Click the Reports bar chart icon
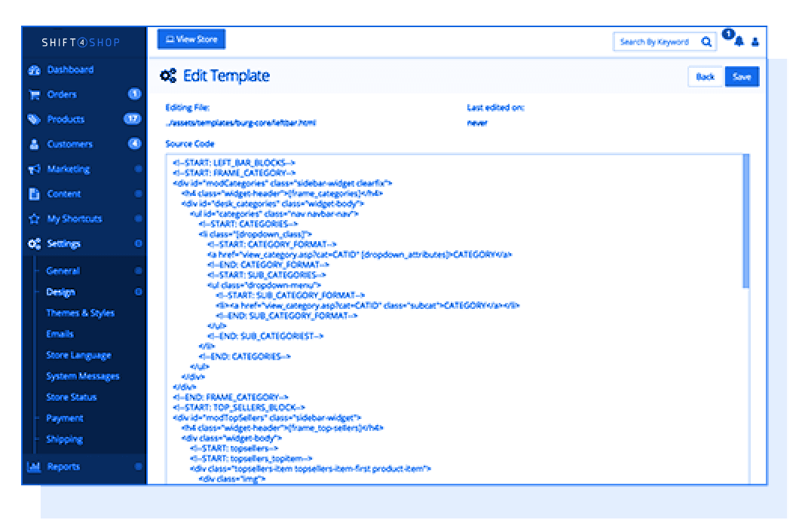This screenshot has width=799, height=532. pos(34,466)
